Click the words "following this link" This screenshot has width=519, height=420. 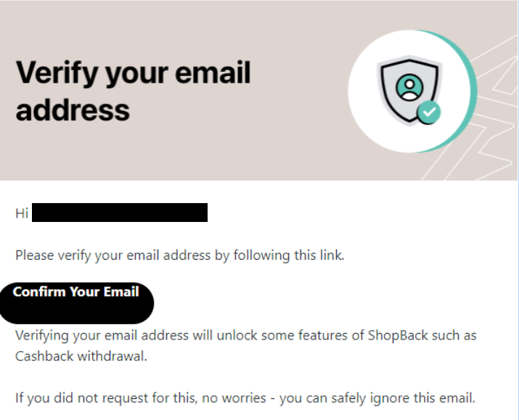289,255
